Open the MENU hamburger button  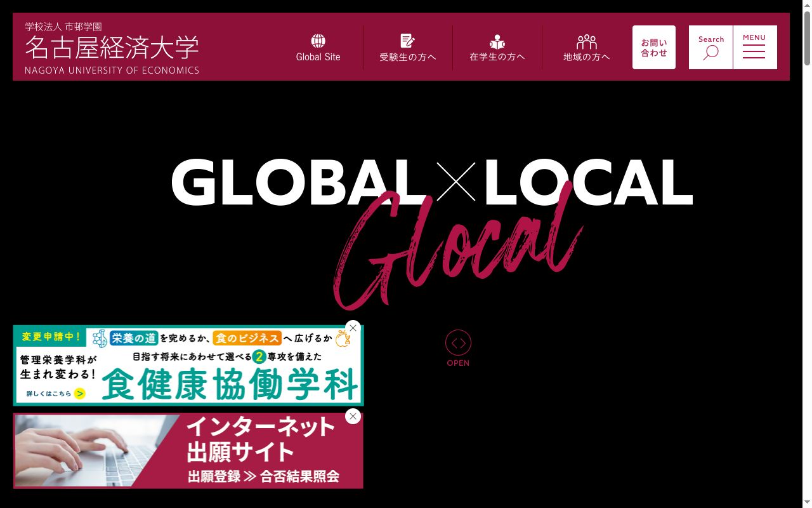coord(755,48)
